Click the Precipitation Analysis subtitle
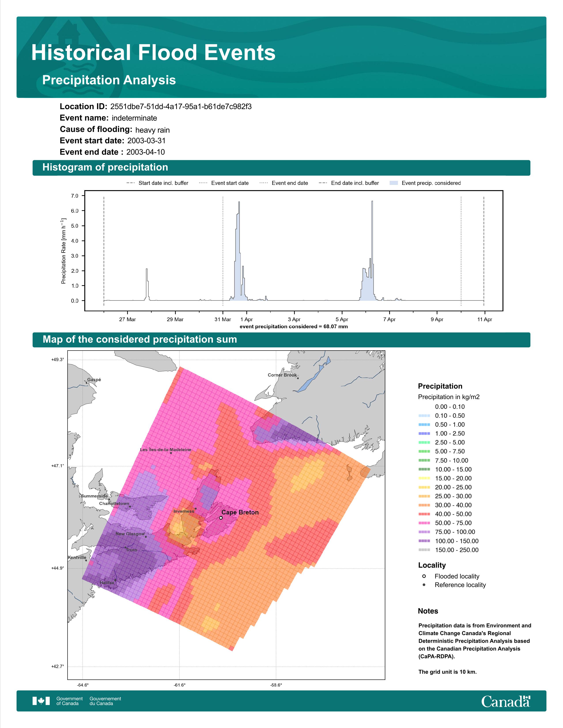Image resolution: width=563 pixels, height=728 pixels. [x=109, y=80]
